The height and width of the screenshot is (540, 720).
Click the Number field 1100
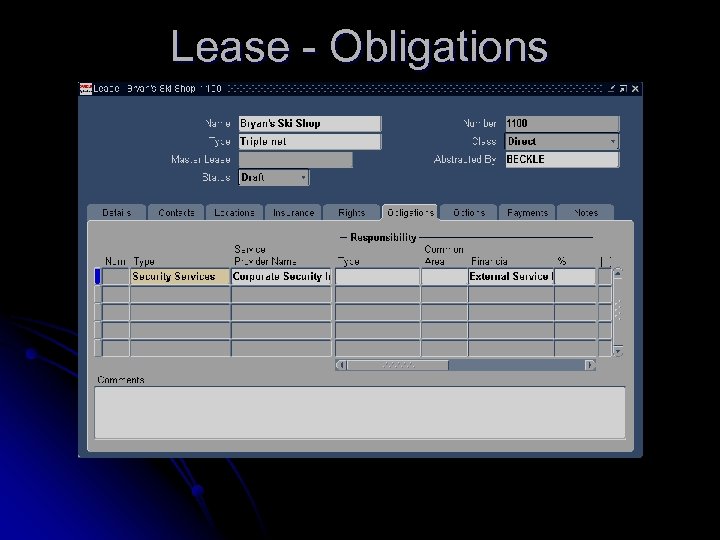click(562, 124)
